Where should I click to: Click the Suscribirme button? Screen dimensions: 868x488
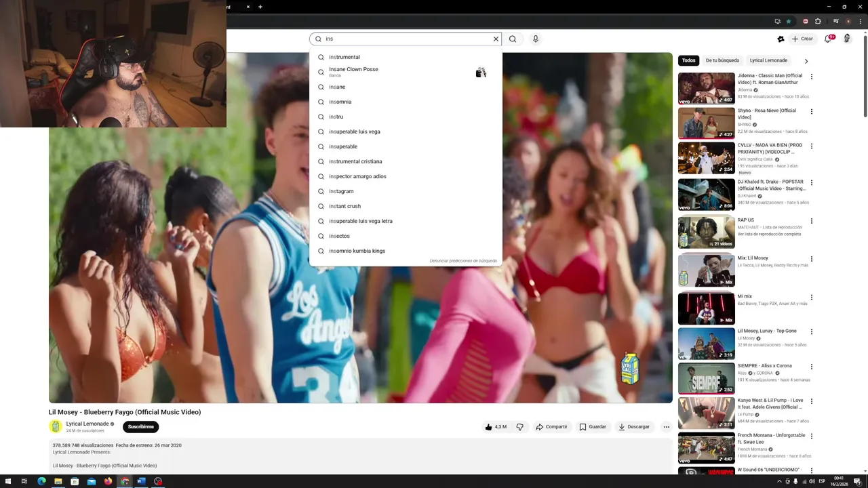pyautogui.click(x=140, y=427)
